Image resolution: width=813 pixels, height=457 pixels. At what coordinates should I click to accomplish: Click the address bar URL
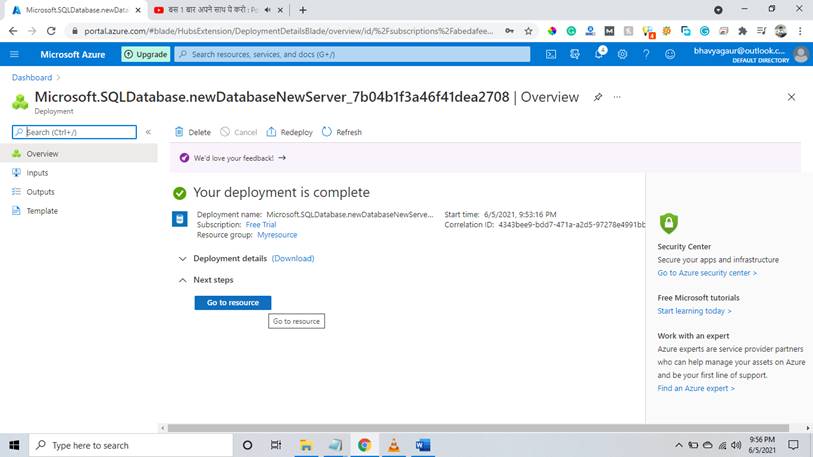click(x=288, y=31)
